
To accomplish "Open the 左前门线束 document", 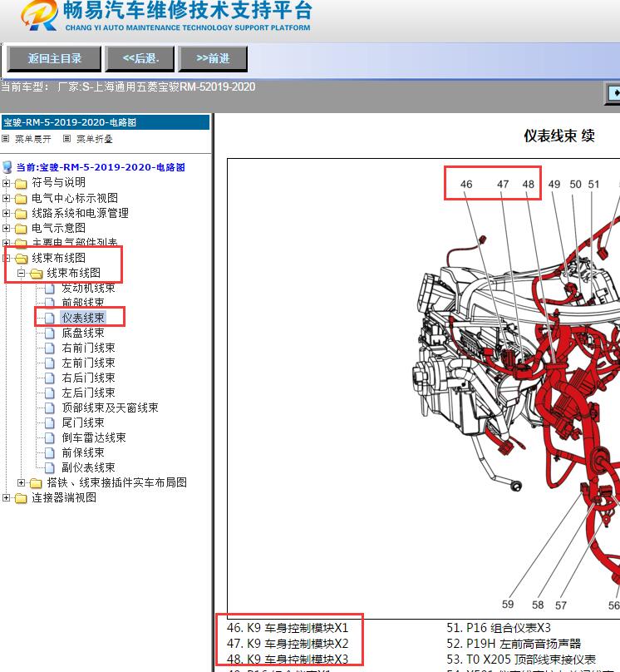I will click(x=89, y=363).
